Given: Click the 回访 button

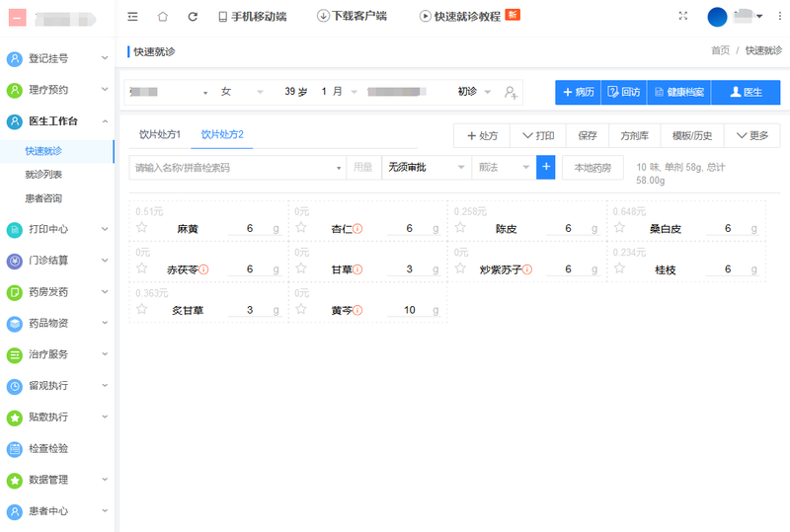Looking at the screenshot, I should tap(624, 92).
